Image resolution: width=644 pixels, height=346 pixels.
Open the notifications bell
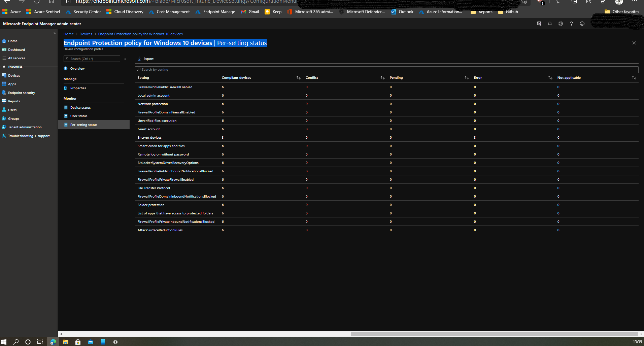point(550,24)
